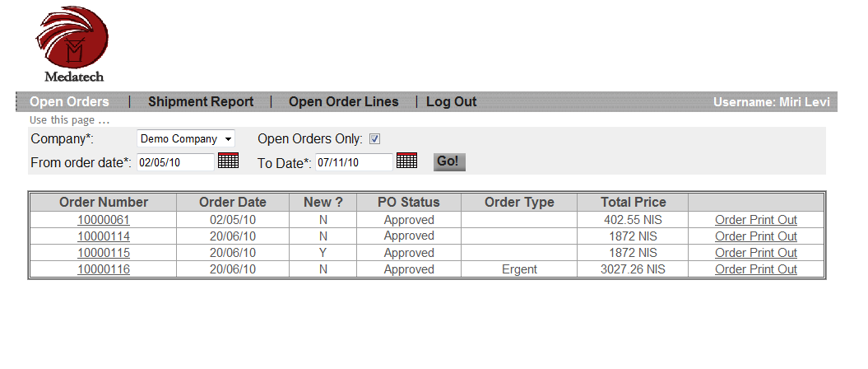868x369 pixels.
Task: Open Order Print Out for Ergent order
Action: [756, 270]
